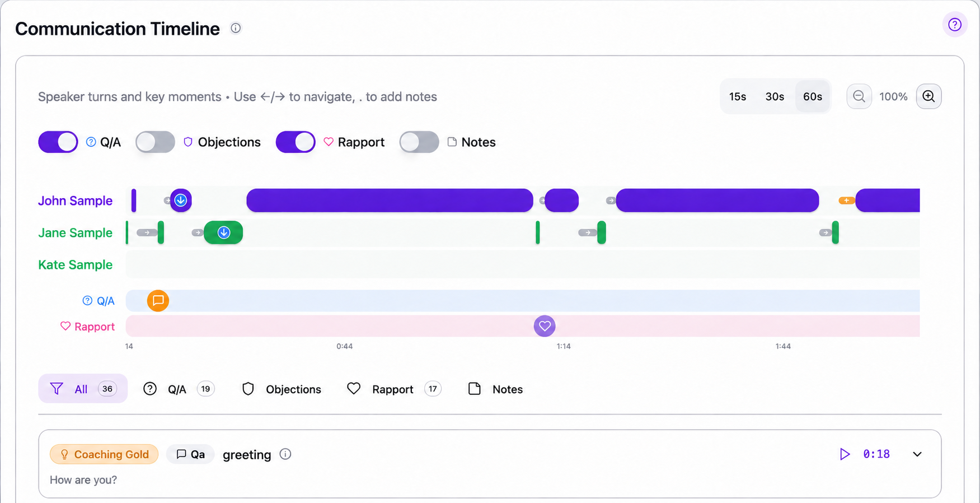This screenshot has height=503, width=980.
Task: Click the info icon next to greeting
Action: (285, 454)
